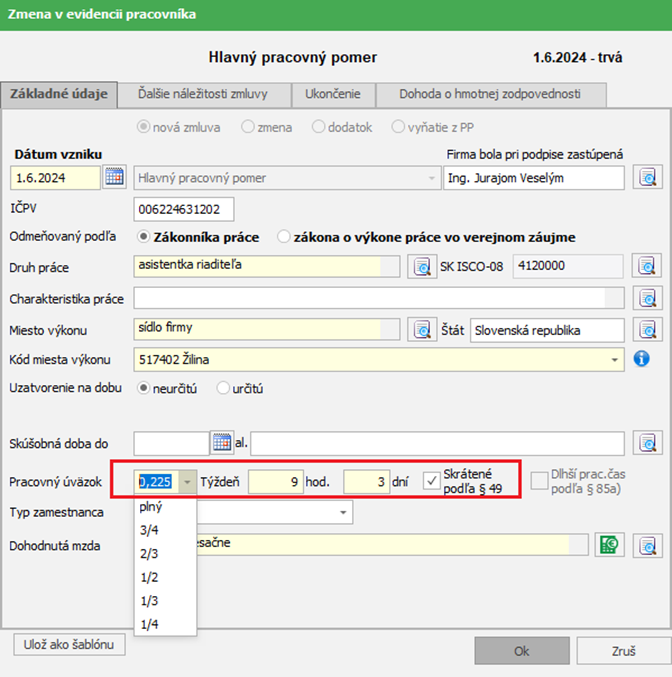The width and height of the screenshot is (672, 677).
Task: Toggle Pracovný úväzok dropdown arrow
Action: (187, 482)
